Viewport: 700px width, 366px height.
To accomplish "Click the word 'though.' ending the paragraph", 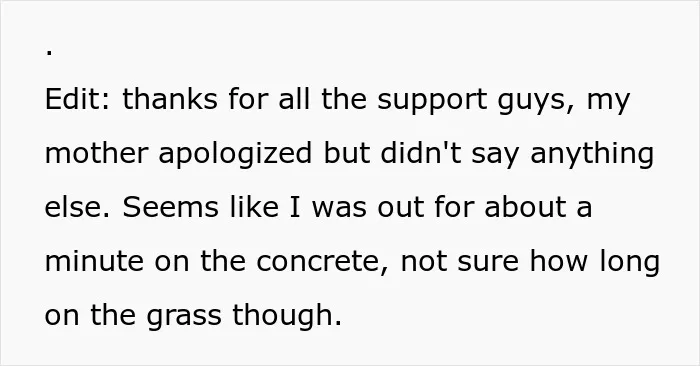I will coord(287,316).
